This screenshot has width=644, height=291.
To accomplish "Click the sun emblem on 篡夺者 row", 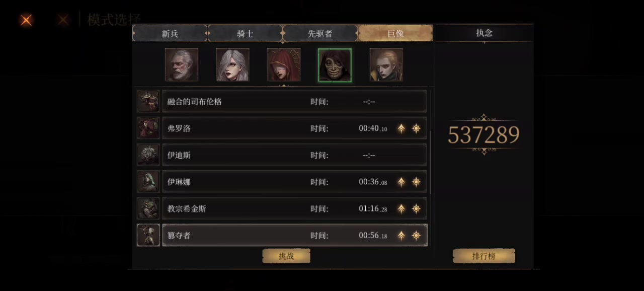I will [x=416, y=235].
